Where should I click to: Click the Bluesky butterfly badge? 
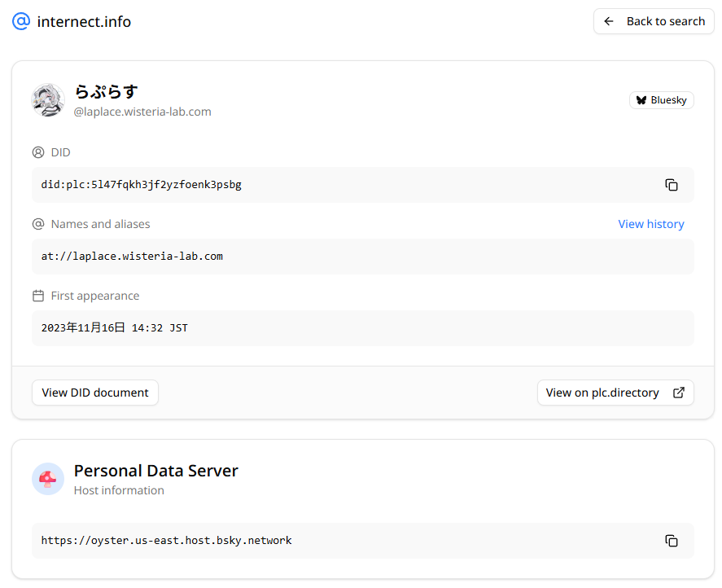click(661, 100)
